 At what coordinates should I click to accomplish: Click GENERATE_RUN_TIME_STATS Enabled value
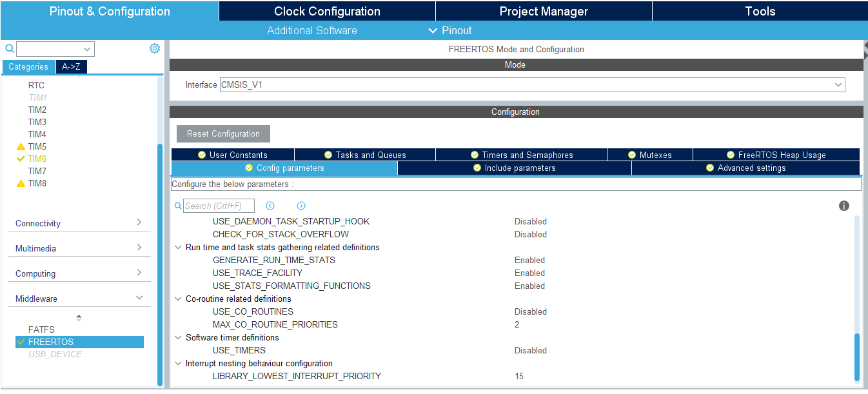pyautogui.click(x=529, y=260)
